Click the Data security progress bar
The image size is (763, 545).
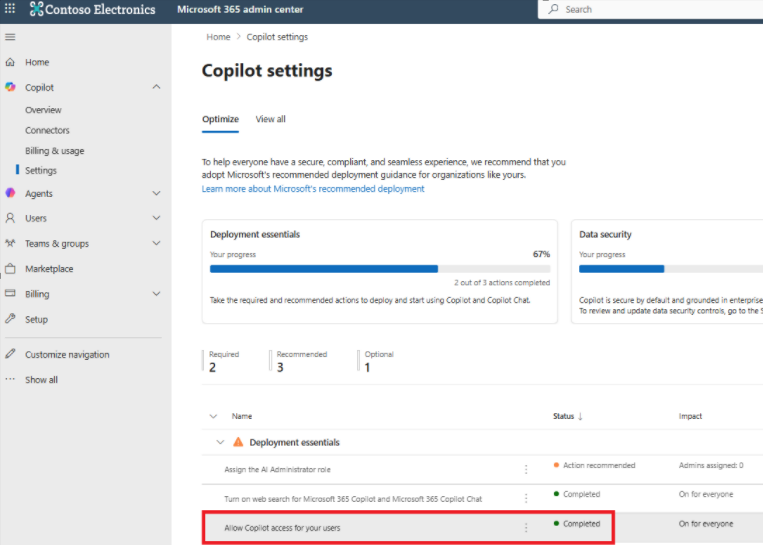click(x=671, y=269)
